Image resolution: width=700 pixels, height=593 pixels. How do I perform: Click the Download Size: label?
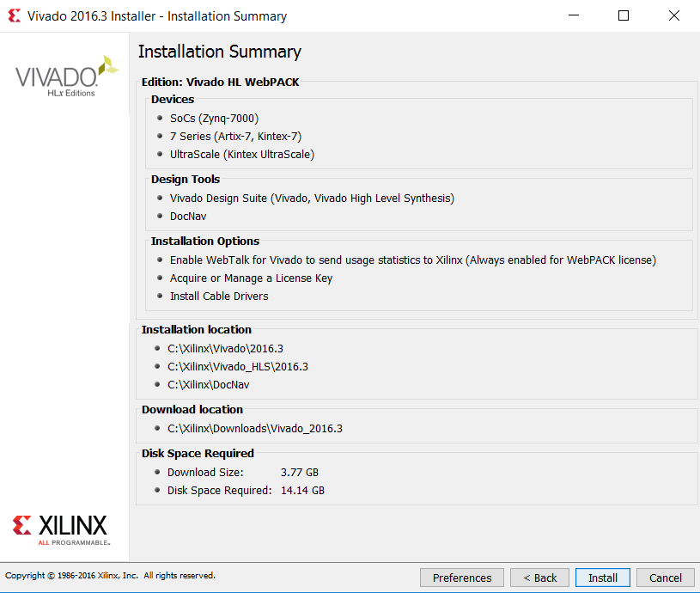tap(205, 473)
